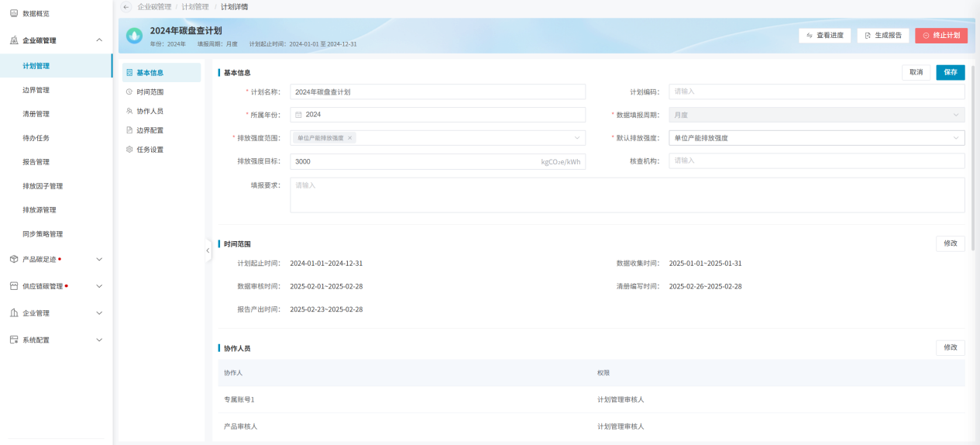980x445 pixels.
Task: Click the green carbon plan logo icon
Action: click(135, 36)
